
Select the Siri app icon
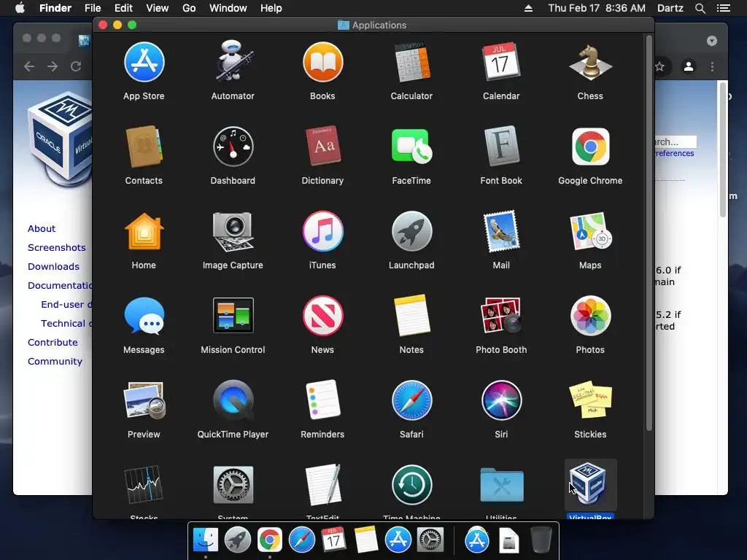501,400
